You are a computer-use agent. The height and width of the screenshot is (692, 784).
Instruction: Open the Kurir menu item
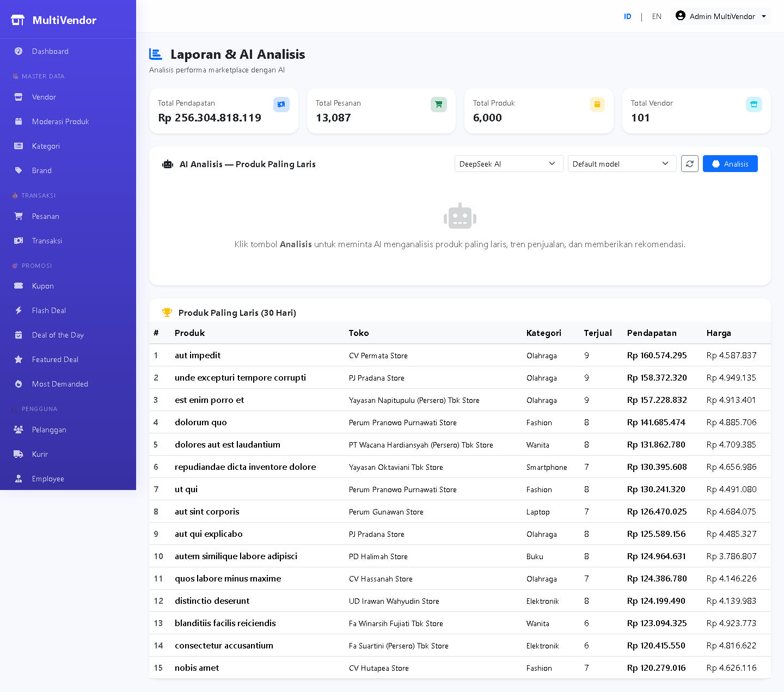click(68, 454)
